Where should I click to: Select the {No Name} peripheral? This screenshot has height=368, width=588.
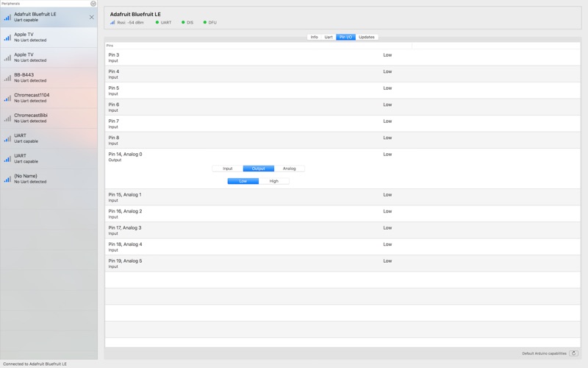tap(49, 179)
